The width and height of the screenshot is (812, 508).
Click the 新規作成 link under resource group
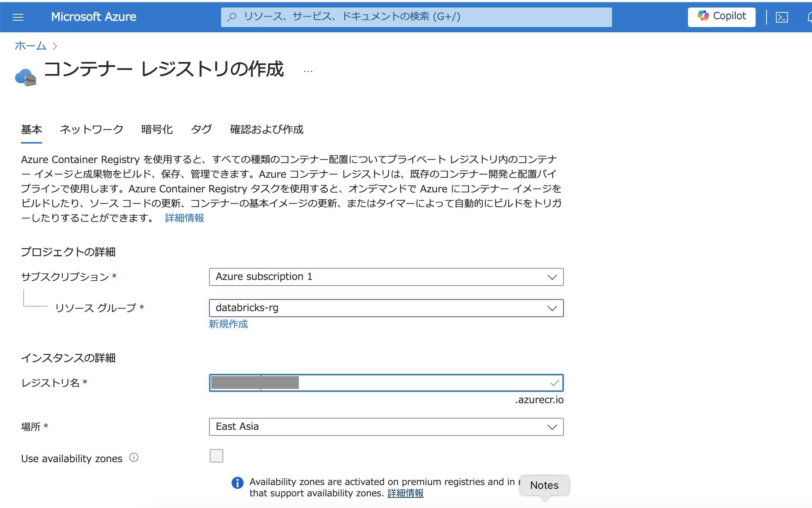point(228,324)
